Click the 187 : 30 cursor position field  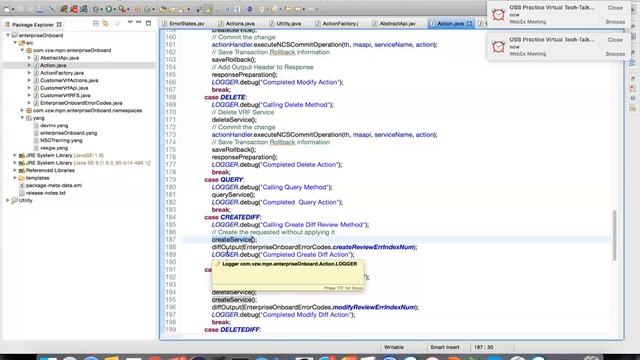point(483,347)
